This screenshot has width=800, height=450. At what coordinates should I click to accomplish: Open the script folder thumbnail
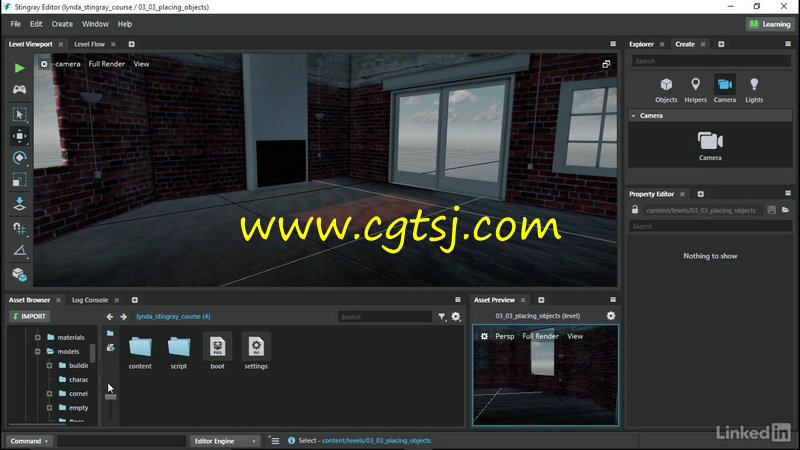[x=179, y=352]
